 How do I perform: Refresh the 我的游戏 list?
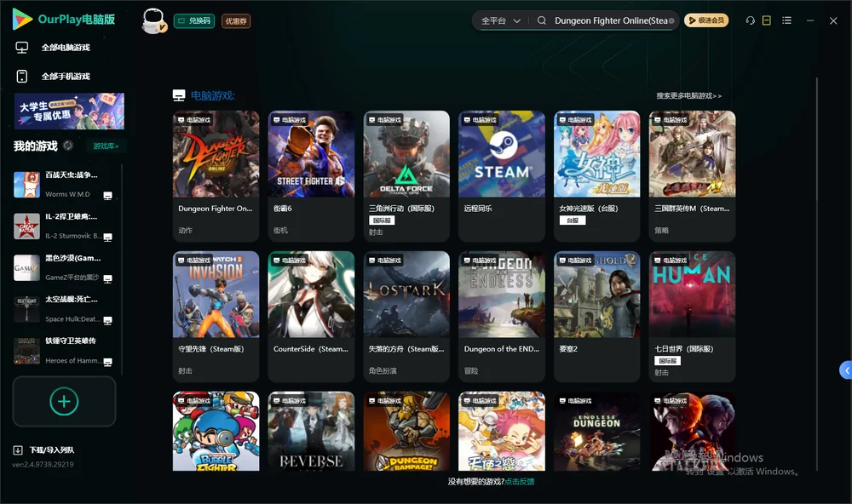(x=68, y=146)
